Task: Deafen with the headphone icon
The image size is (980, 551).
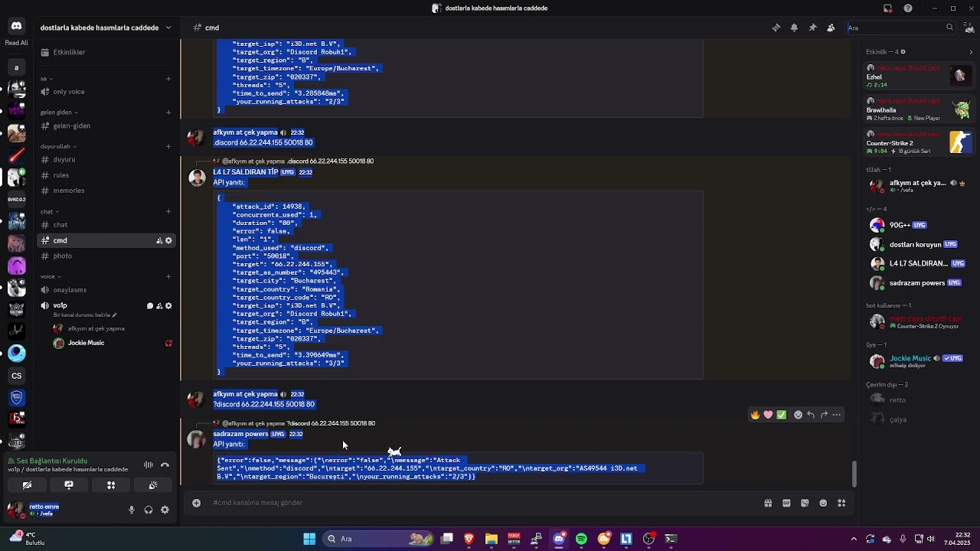Action: coord(149,510)
